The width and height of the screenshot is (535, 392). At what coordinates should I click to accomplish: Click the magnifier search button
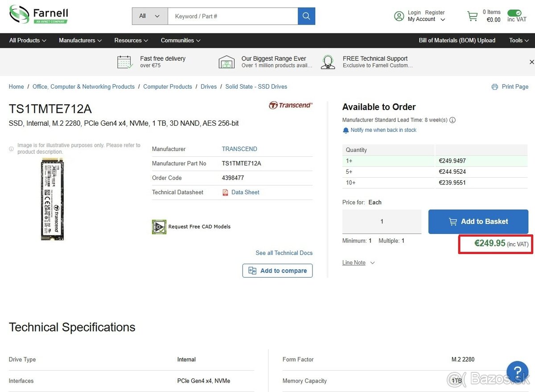tap(306, 16)
